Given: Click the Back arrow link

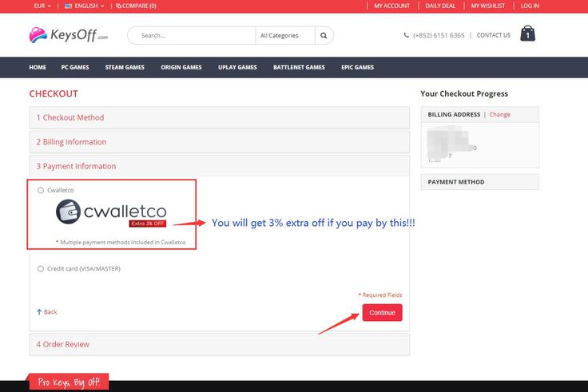Looking at the screenshot, I should coord(47,312).
